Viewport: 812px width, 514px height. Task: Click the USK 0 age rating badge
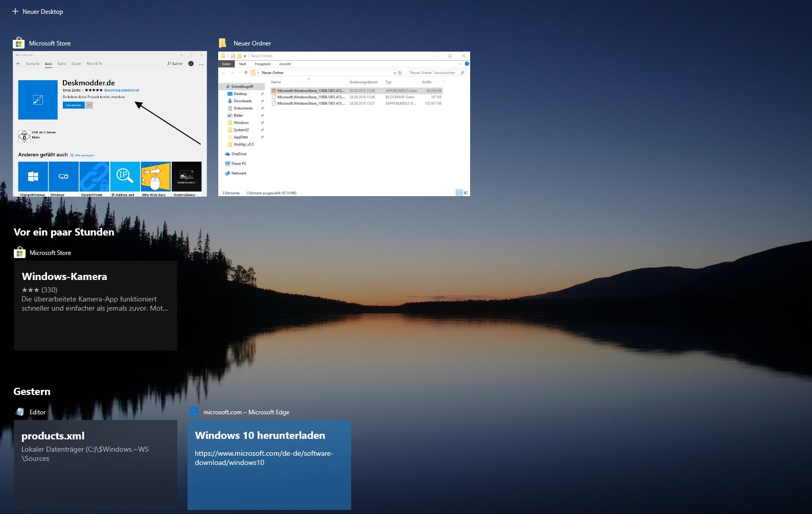point(24,136)
